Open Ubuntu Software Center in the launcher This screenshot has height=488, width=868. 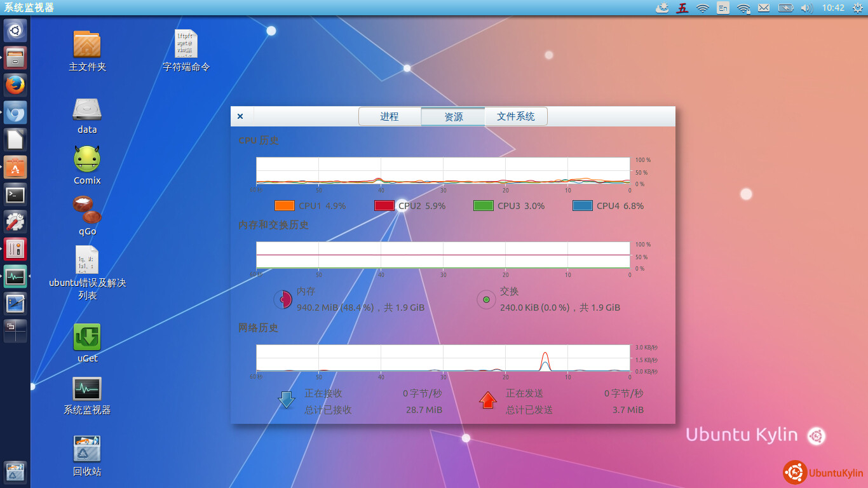tap(15, 167)
